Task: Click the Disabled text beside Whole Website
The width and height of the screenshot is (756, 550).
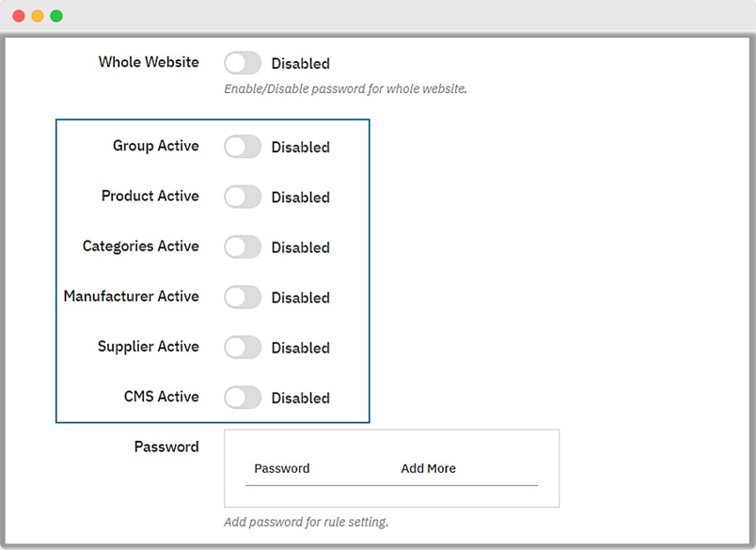Action: (300, 64)
